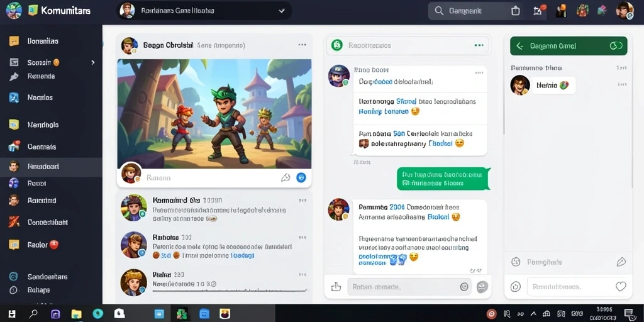Open the pin icon entry in the sidebar
This screenshot has width=644, height=322.
point(14,76)
